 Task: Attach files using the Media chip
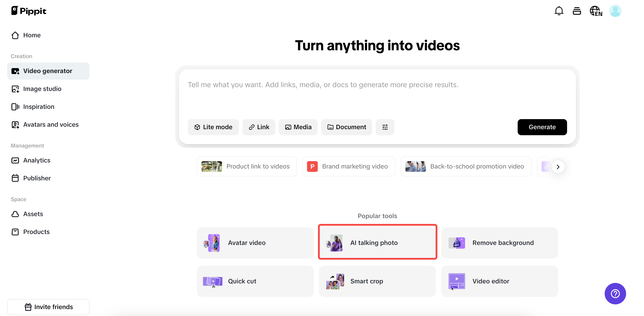298,127
